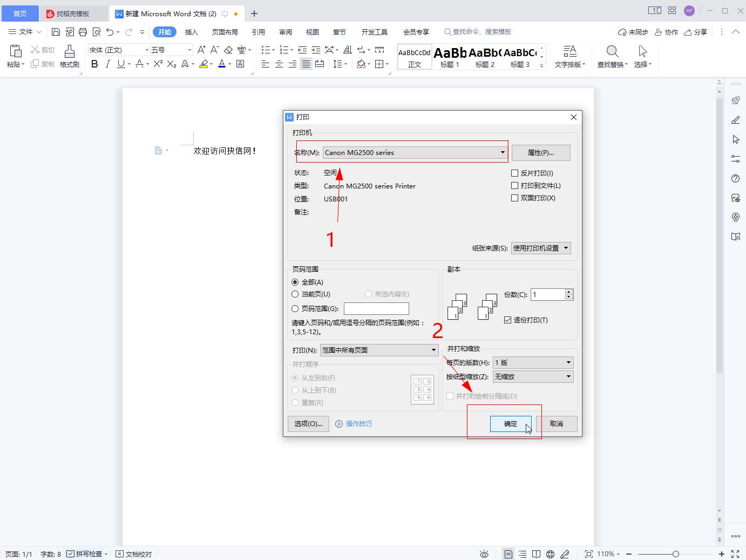Click the 查找命令 search box

478,32
